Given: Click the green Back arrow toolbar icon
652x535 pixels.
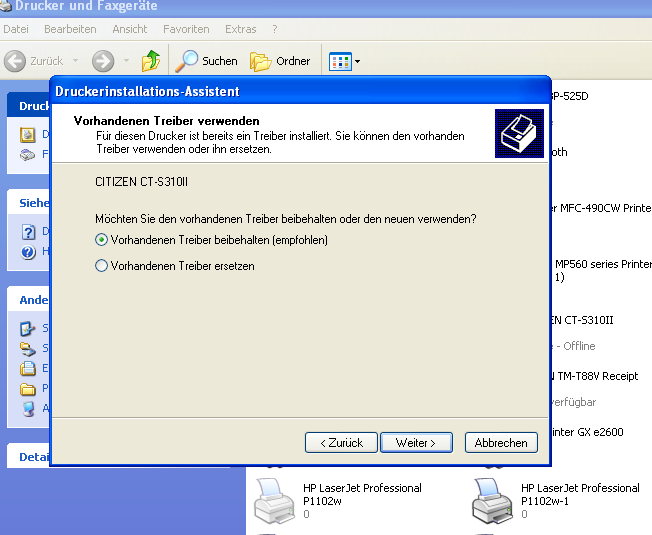Looking at the screenshot, I should pyautogui.click(x=15, y=62).
